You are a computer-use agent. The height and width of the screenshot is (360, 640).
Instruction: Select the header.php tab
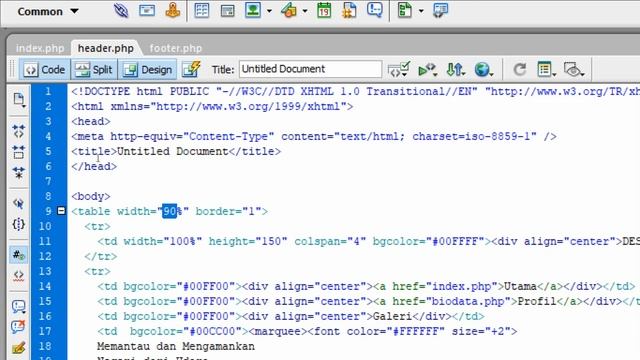(106, 48)
